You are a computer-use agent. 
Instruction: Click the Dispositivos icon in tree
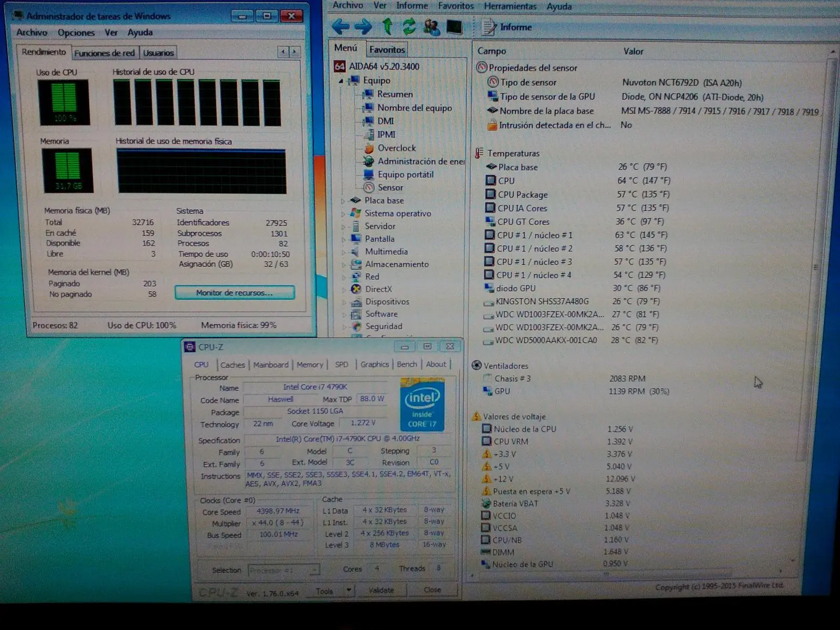(x=356, y=301)
